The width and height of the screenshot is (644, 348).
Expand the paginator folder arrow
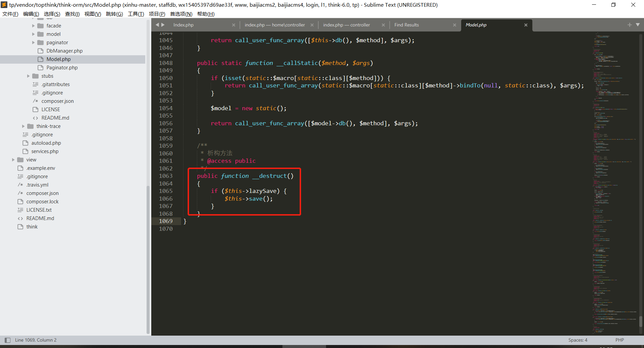coord(33,43)
